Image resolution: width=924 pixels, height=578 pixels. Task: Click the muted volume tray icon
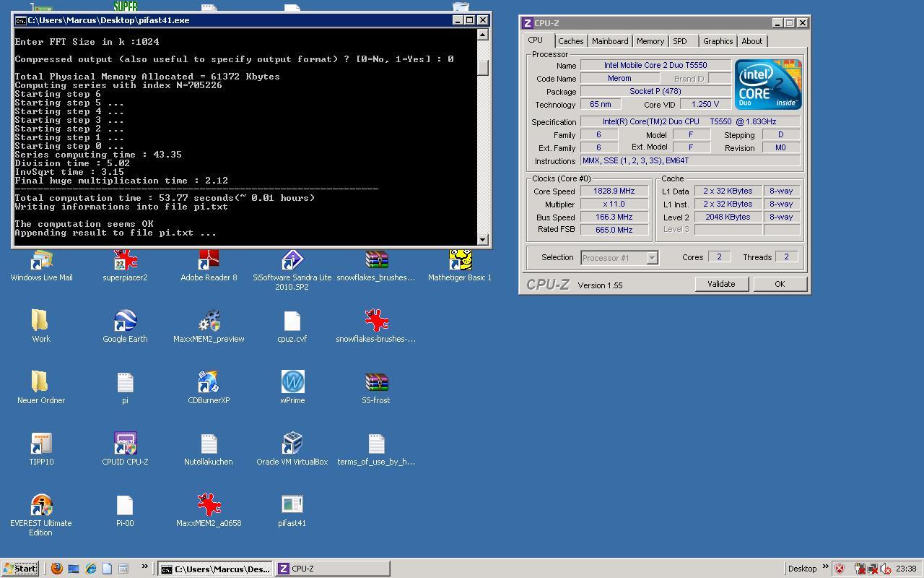point(885,569)
